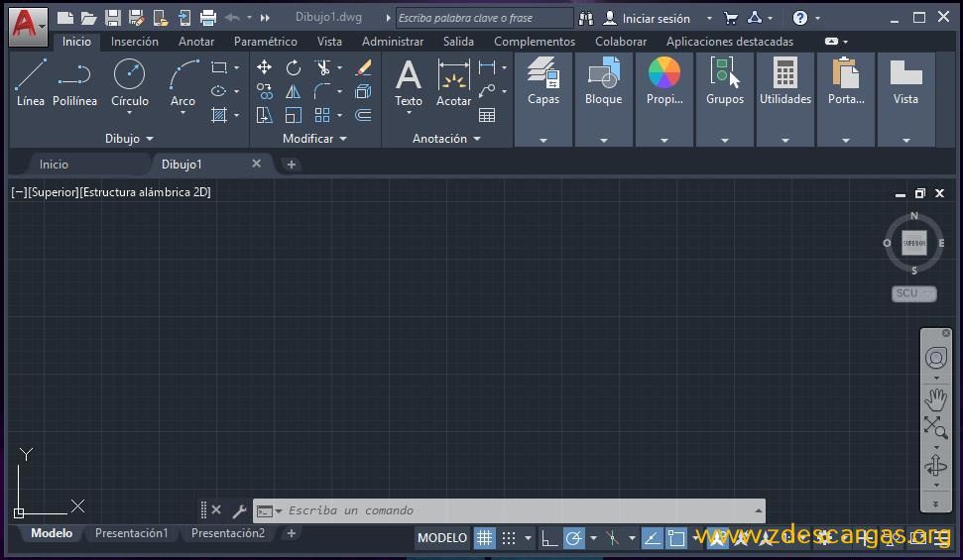Click the Mirror tool icon

point(294,91)
